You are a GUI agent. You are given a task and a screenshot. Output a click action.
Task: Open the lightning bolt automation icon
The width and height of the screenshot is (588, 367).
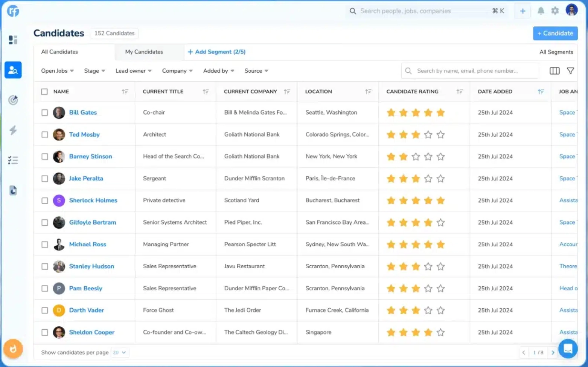coord(13,130)
